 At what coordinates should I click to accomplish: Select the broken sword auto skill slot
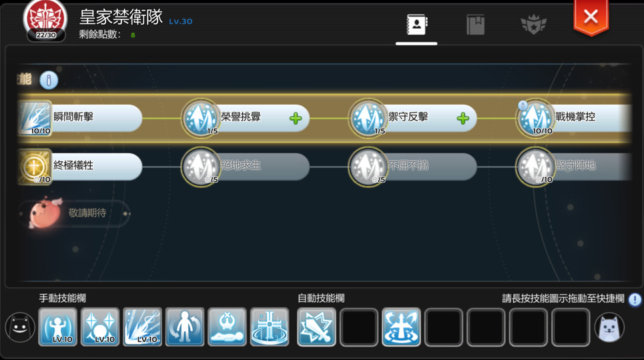point(316,327)
